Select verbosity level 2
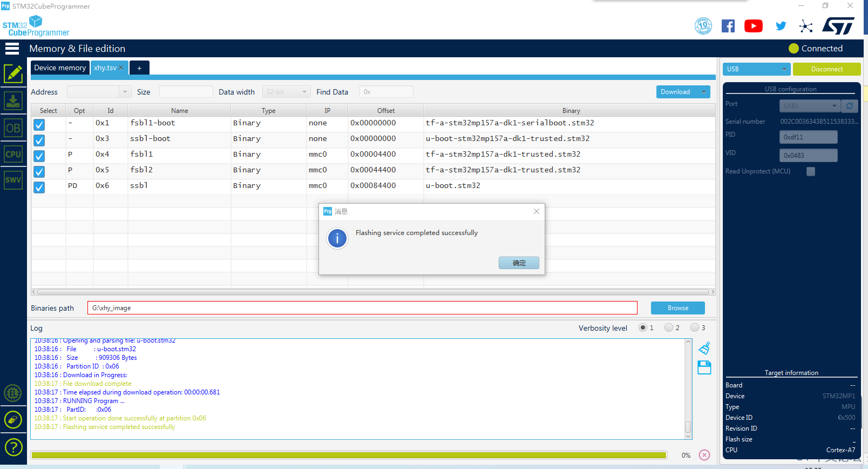Viewport: 868px width, 469px height. click(x=669, y=327)
